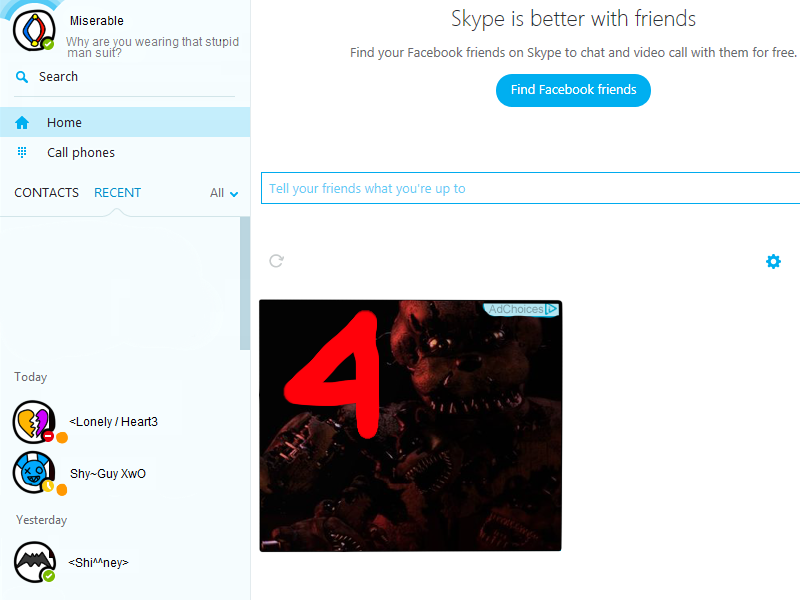The image size is (800, 600).
Task: Click the Call phones dialpad icon
Action: 22,153
